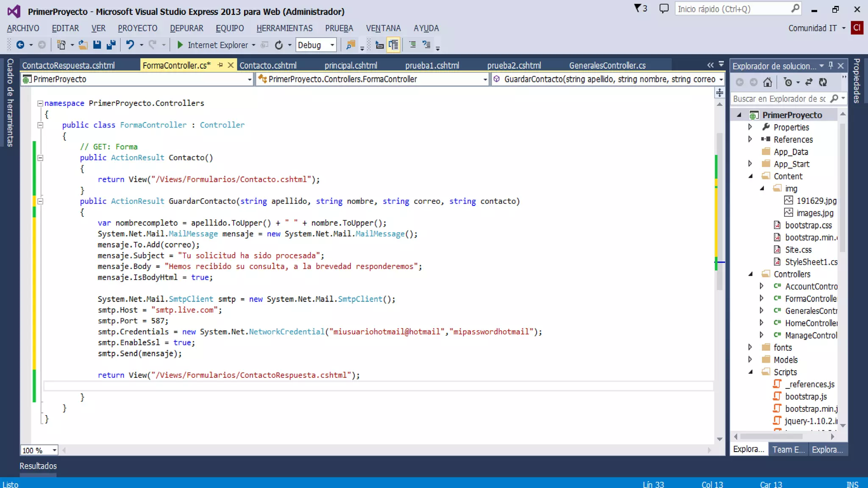This screenshot has width=868, height=488.
Task: Click the Solution Explorer search field
Action: (779, 99)
